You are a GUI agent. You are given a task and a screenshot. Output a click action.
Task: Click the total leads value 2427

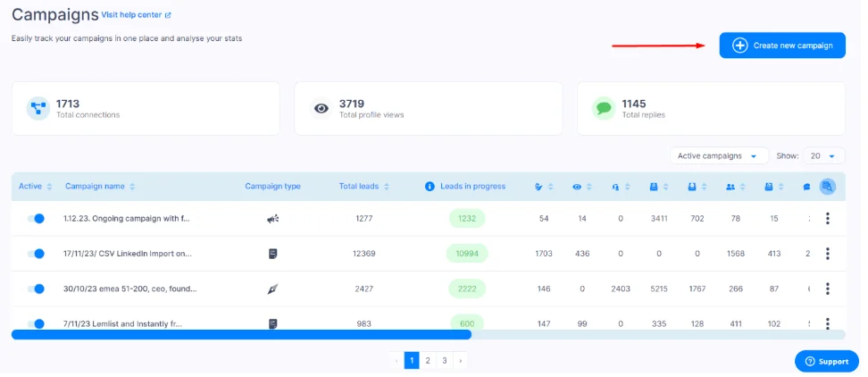click(363, 289)
